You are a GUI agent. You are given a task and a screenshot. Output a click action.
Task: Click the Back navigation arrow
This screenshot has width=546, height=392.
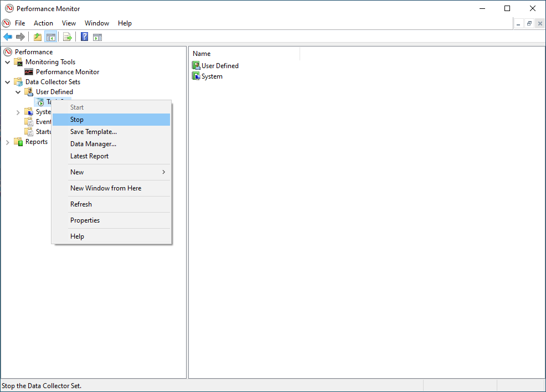pos(8,37)
